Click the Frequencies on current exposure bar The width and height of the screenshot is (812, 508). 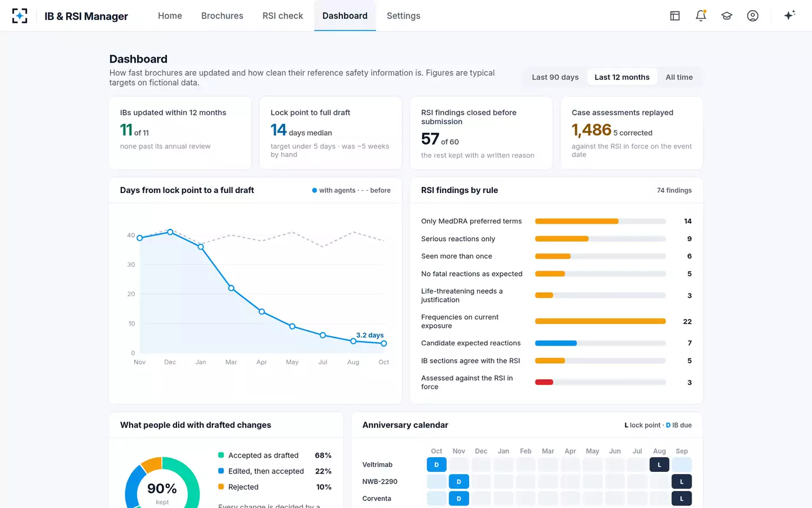click(x=601, y=321)
